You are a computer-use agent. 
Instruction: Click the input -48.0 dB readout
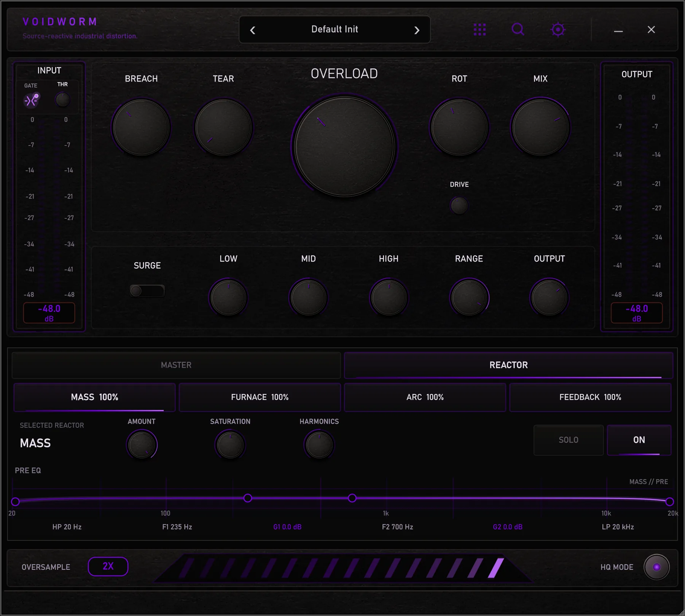pos(49,313)
